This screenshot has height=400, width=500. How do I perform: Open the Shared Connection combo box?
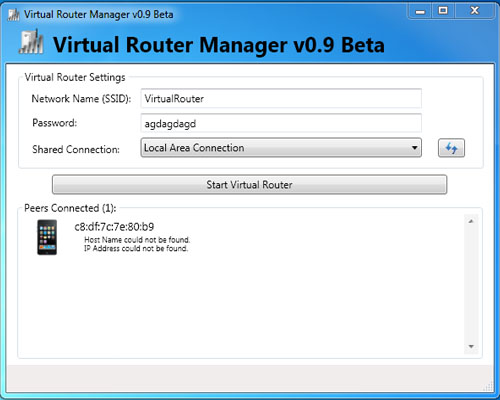coord(281,148)
